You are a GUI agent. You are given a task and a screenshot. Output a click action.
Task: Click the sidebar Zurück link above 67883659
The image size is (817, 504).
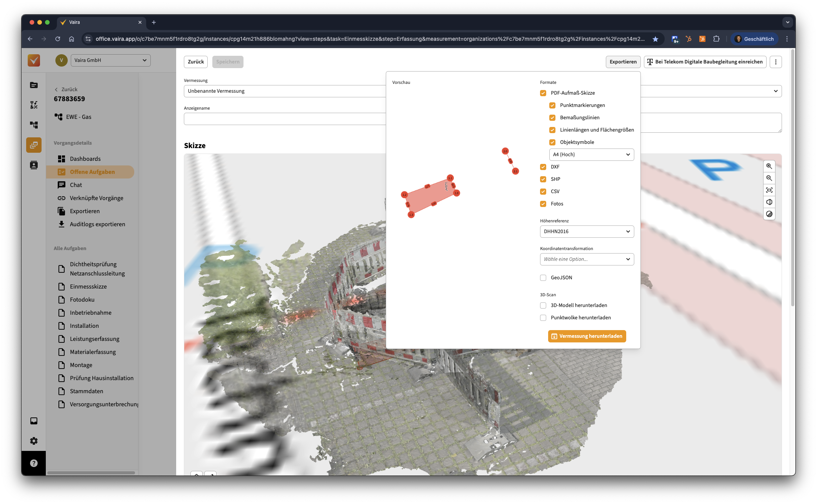coord(66,89)
